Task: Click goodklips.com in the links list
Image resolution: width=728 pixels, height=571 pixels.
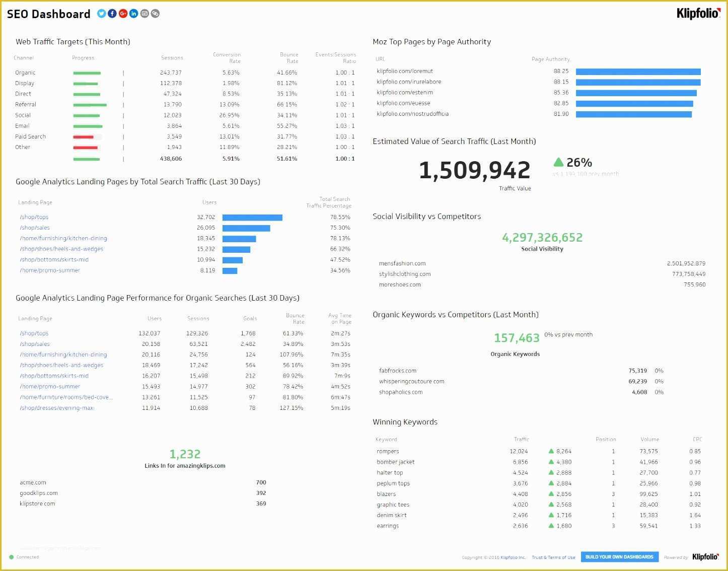Action: click(39, 493)
